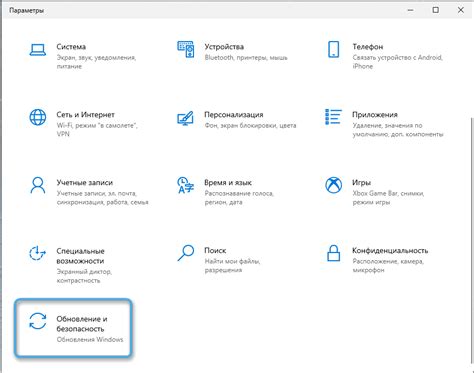Open Сеть и Интернет heading
Image resolution: width=474 pixels, height=373 pixels.
coord(85,115)
